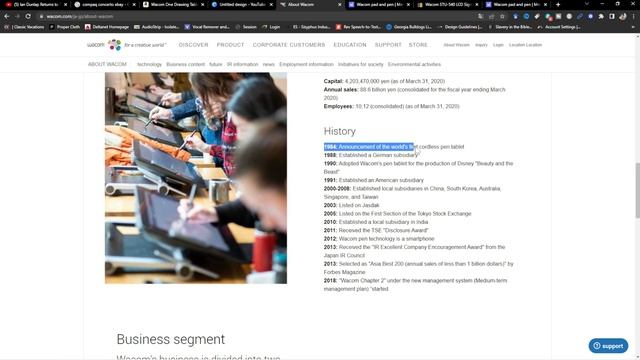Open the side panel icon in toolbar
640x360 pixels.
point(612,16)
